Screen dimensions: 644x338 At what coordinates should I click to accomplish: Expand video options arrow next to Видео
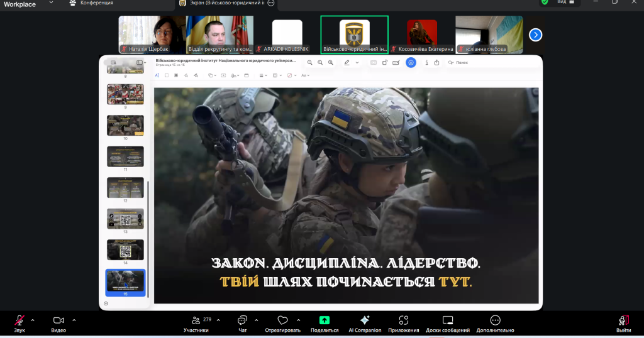coord(74,319)
